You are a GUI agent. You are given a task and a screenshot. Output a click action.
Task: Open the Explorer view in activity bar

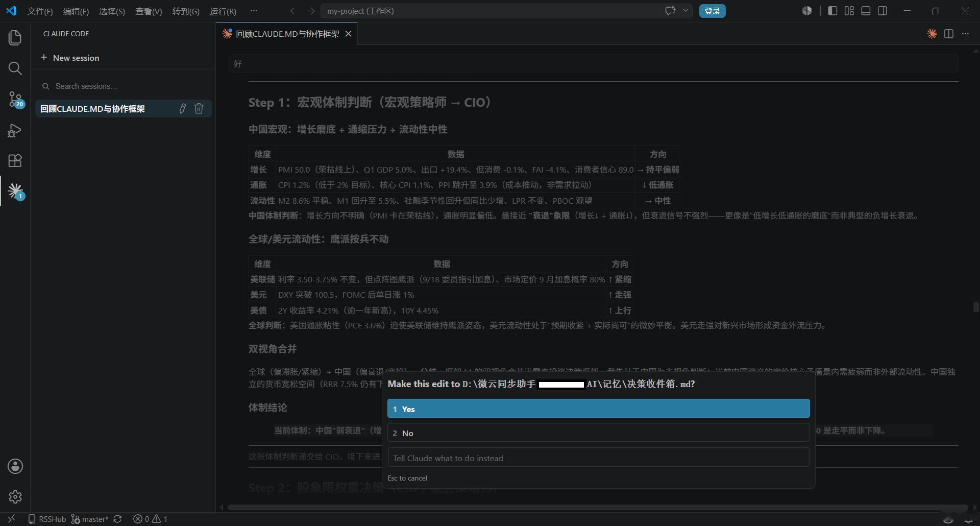(15, 38)
